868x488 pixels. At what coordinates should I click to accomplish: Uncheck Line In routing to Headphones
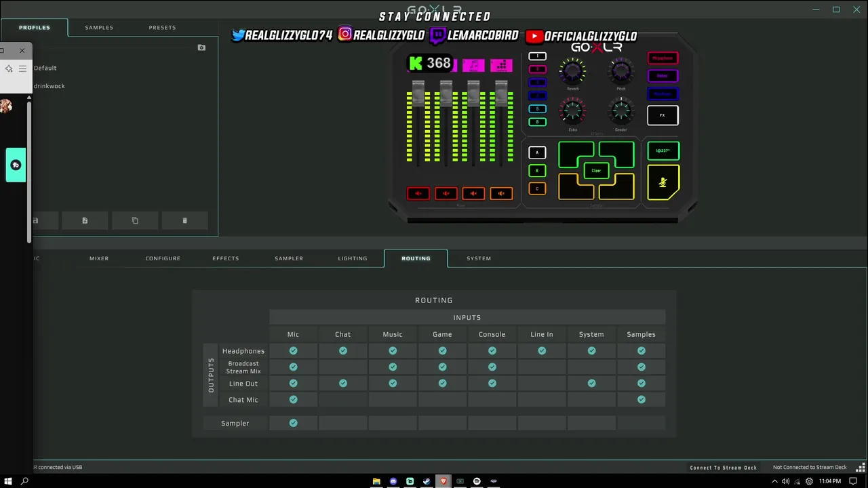pyautogui.click(x=542, y=350)
